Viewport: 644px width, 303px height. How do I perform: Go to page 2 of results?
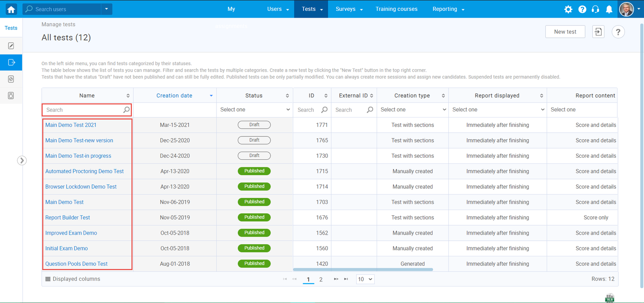tap(321, 280)
